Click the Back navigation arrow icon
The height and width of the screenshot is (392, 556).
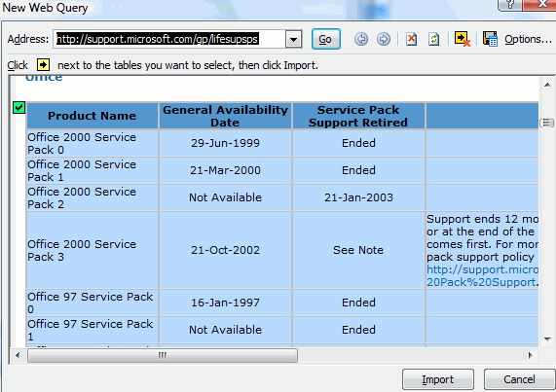pyautogui.click(x=361, y=39)
